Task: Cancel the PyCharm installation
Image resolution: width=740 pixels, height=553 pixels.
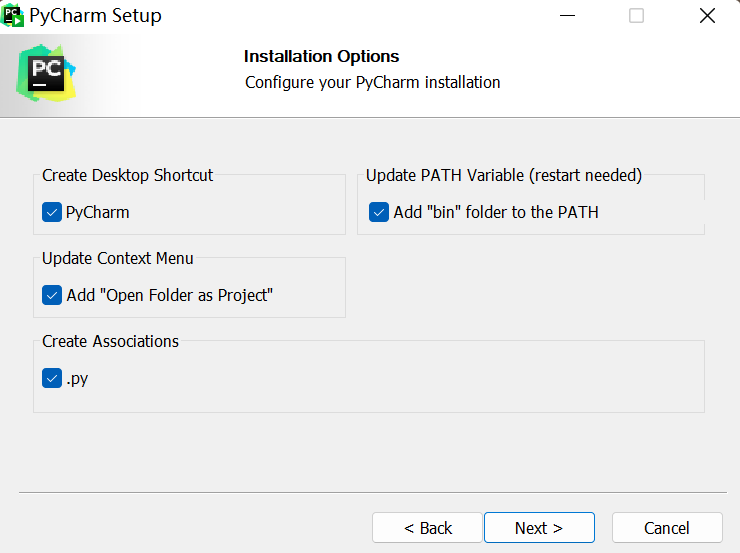Action: [666, 528]
